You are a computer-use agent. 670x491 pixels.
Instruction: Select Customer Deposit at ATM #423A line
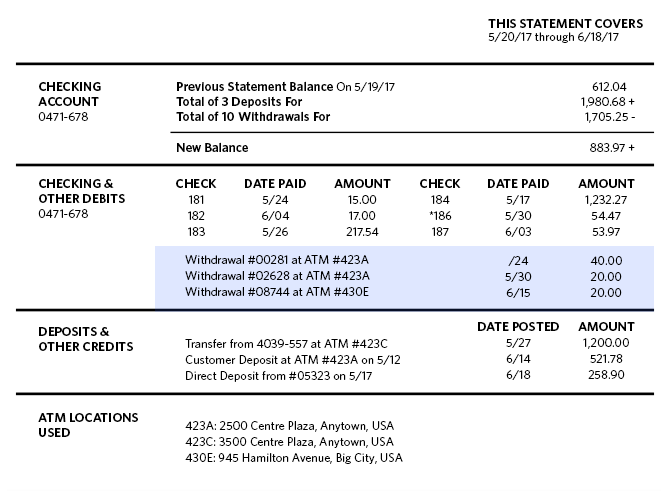(x=293, y=360)
